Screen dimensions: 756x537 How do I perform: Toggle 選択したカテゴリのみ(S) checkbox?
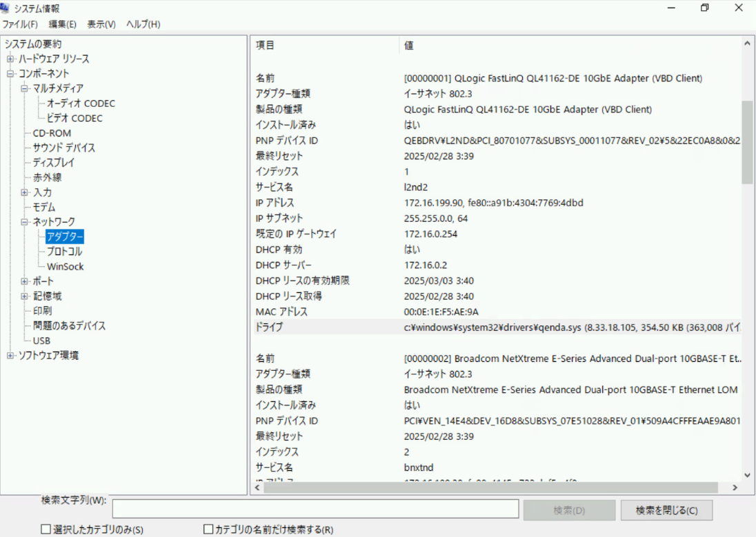point(46,529)
